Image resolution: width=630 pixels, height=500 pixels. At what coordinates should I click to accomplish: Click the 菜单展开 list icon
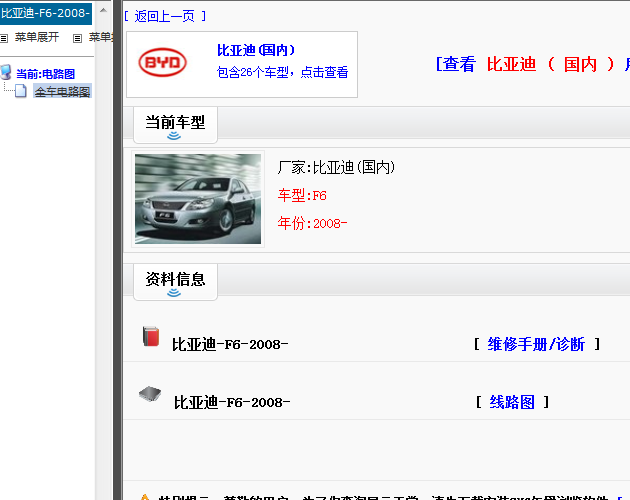pyautogui.click(x=4, y=38)
